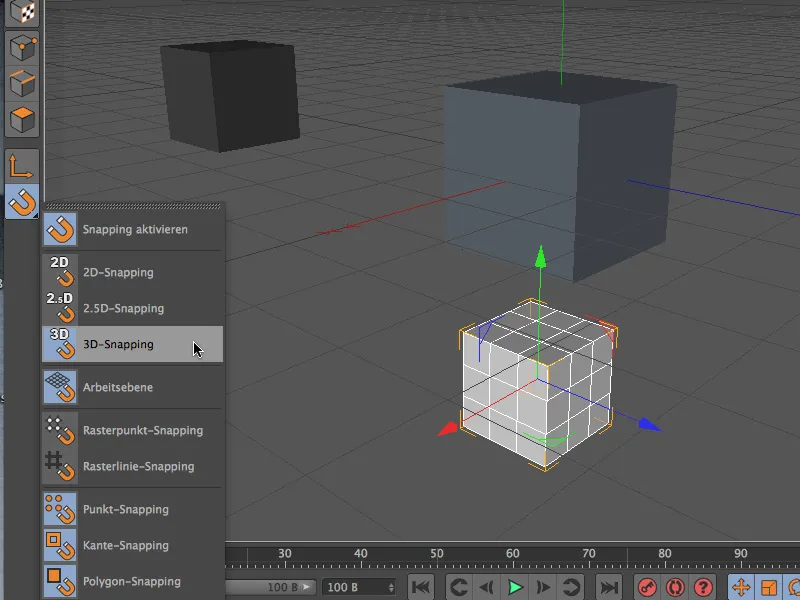800x600 pixels.
Task: Toggle Arbeitsebene snapping entry
Action: click(x=117, y=387)
